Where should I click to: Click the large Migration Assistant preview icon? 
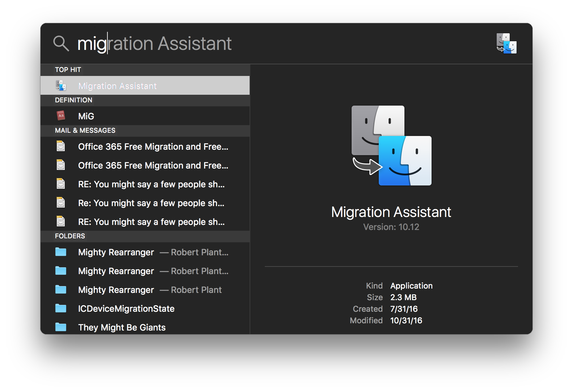coord(391,145)
